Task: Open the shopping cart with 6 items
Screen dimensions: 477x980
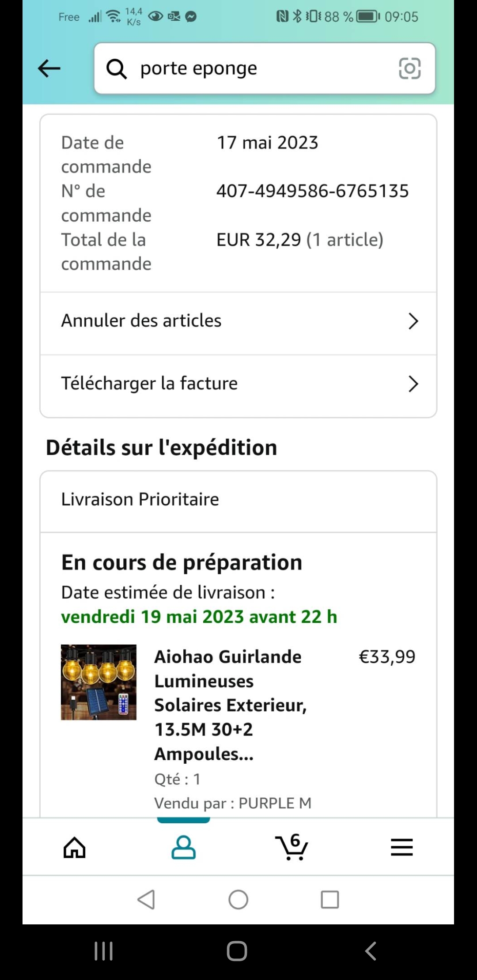Action: pyautogui.click(x=291, y=847)
